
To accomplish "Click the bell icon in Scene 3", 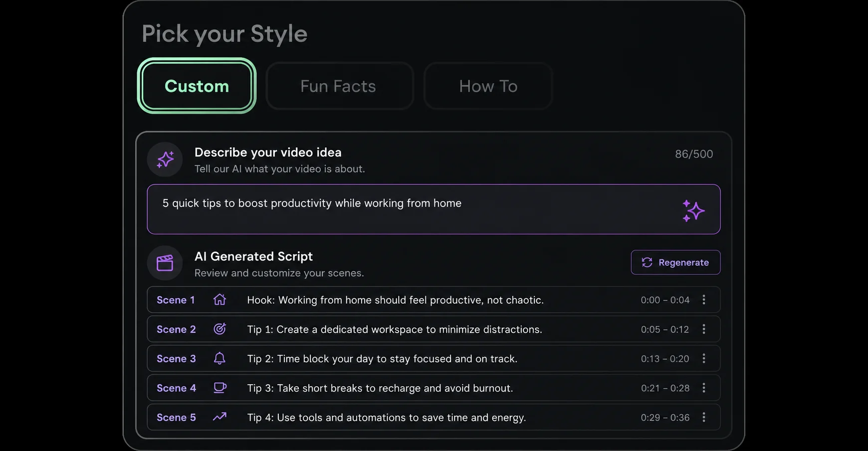I will coord(219,358).
